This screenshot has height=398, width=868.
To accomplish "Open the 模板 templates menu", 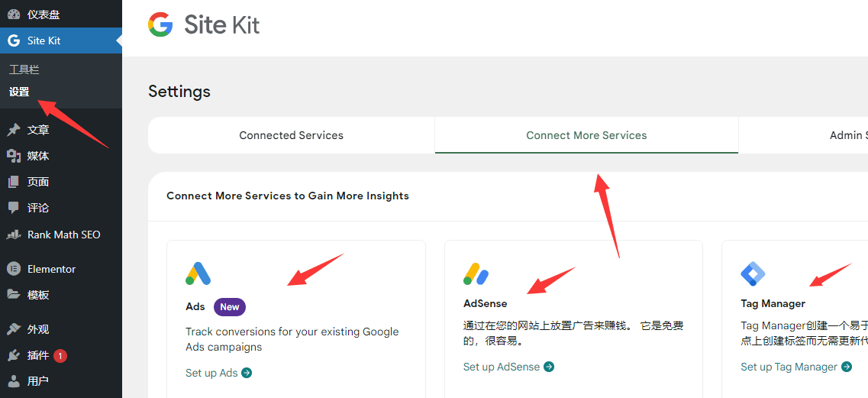I will [x=61, y=294].
